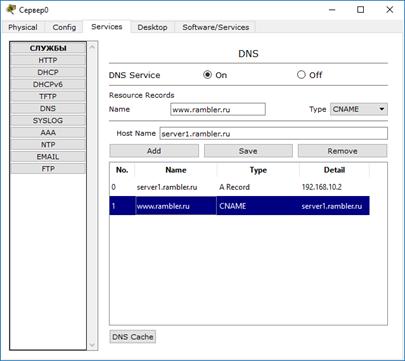This screenshot has height=361, width=405.
Task: Click the No. column header
Action: 122,170
